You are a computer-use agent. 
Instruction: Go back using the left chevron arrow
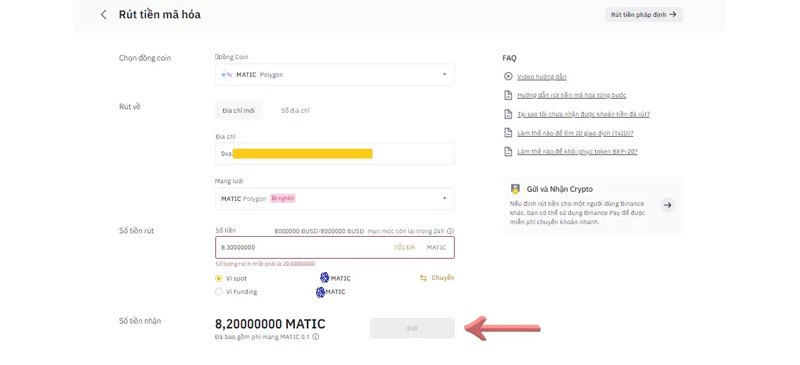pyautogui.click(x=104, y=15)
